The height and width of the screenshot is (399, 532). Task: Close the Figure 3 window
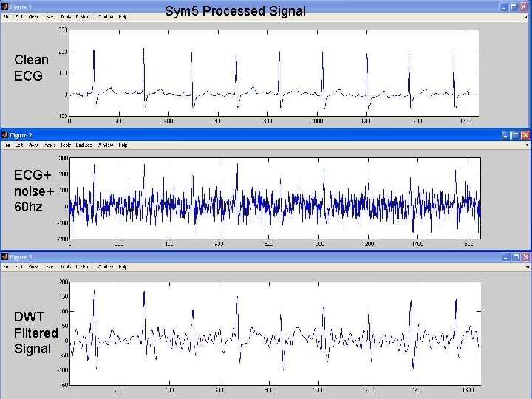525,257
